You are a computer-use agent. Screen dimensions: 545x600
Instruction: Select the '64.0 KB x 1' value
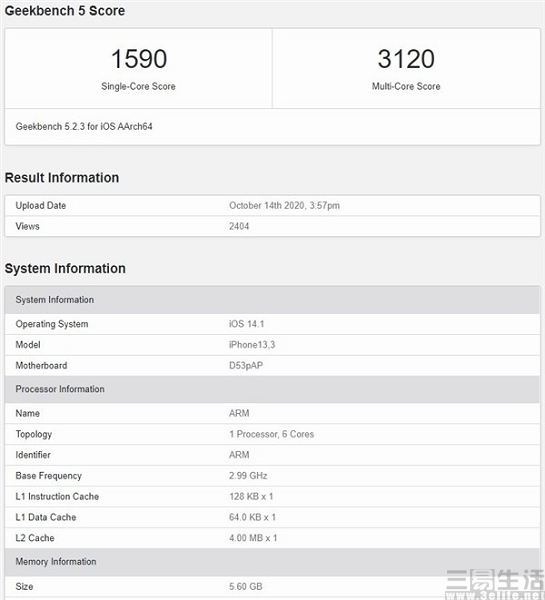click(x=252, y=517)
